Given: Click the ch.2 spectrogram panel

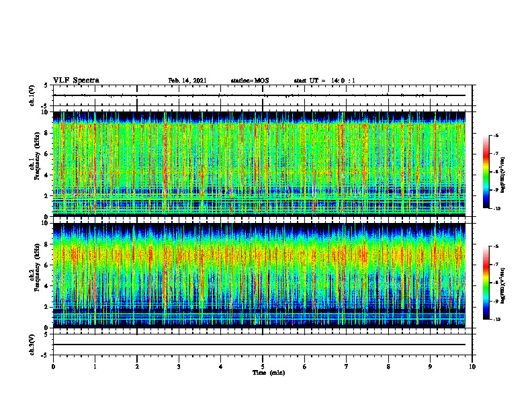Looking at the screenshot, I should coord(259,275).
